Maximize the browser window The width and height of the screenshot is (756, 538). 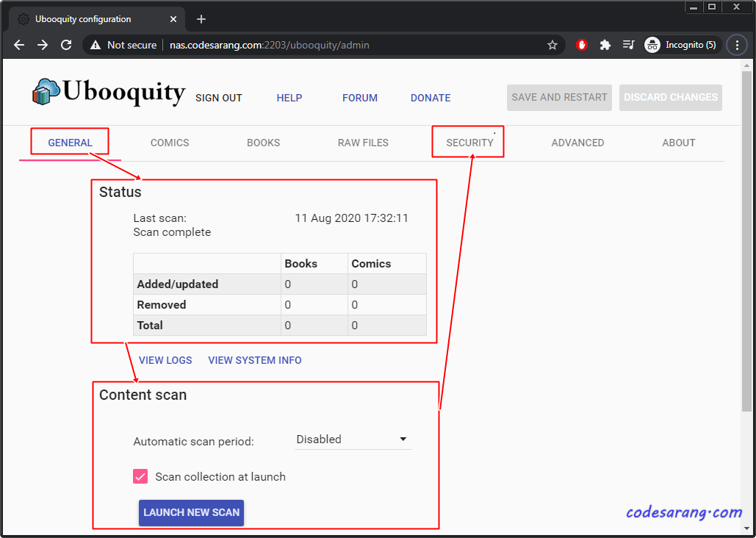pos(712,7)
